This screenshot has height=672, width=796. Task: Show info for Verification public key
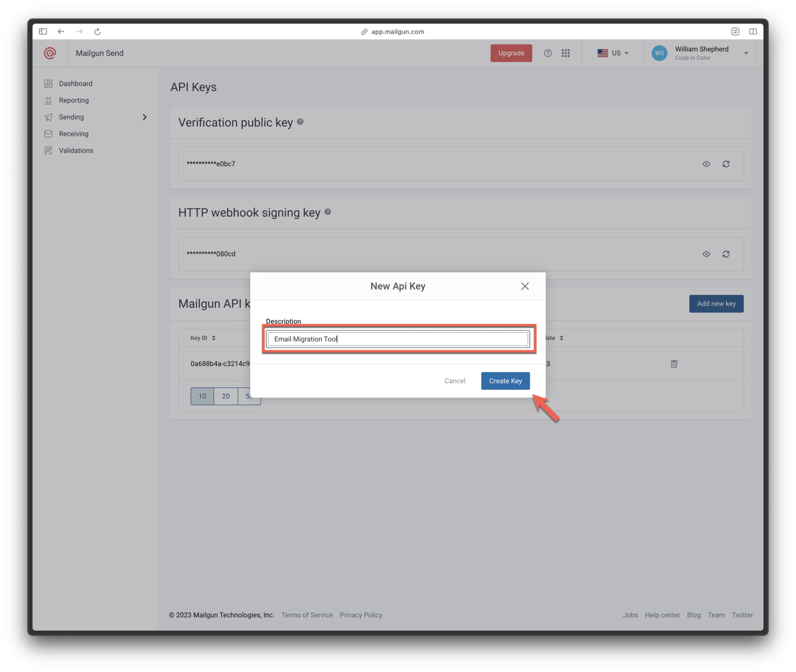coord(300,122)
